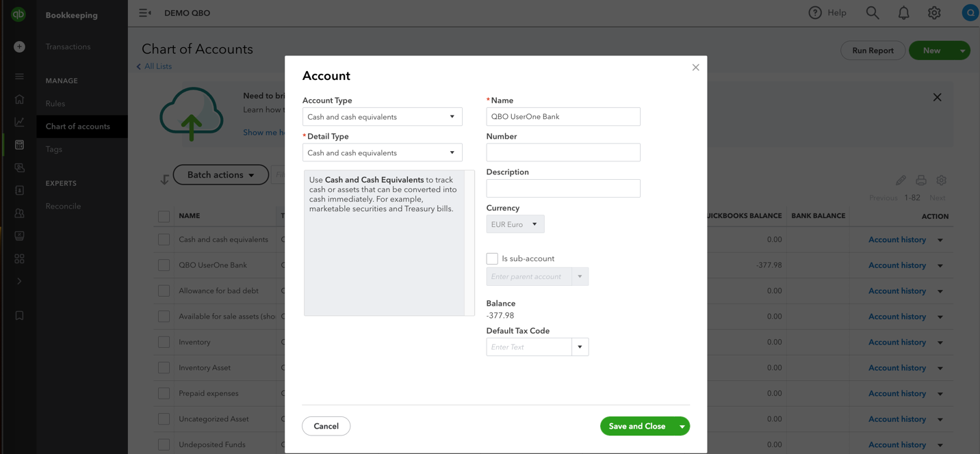This screenshot has height=454, width=980.
Task: Tick checkbox for Available for sale assets row
Action: point(164,317)
